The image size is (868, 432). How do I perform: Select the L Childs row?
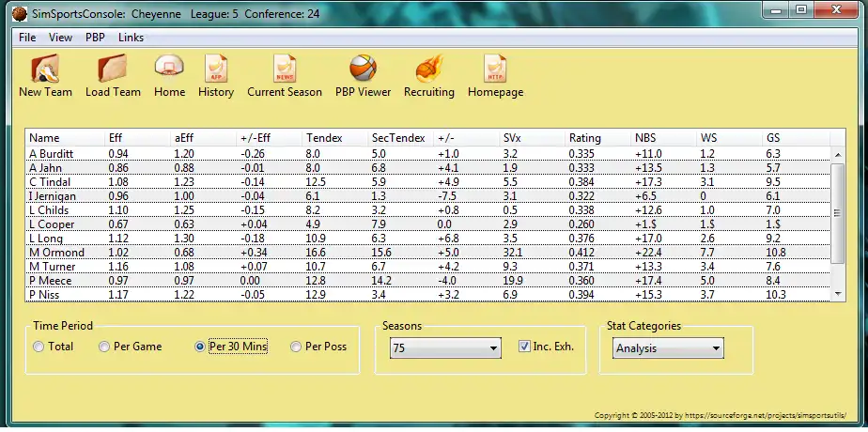tap(428, 210)
